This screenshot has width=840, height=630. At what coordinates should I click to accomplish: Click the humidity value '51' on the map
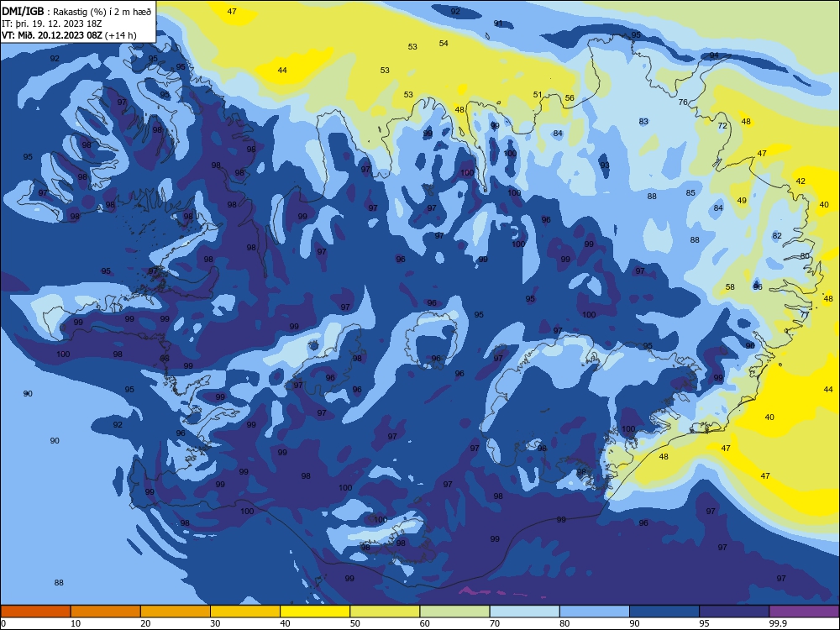538,95
